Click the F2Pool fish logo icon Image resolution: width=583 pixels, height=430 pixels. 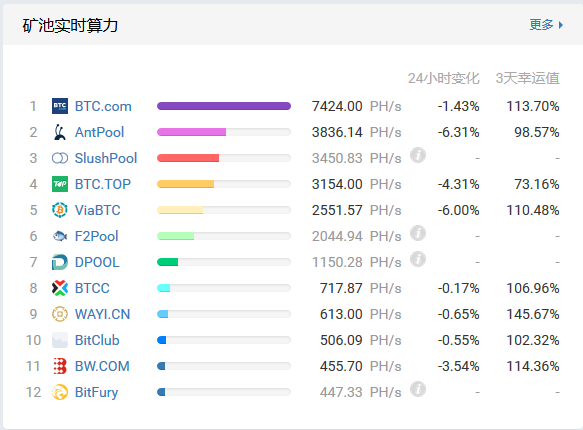coord(60,236)
